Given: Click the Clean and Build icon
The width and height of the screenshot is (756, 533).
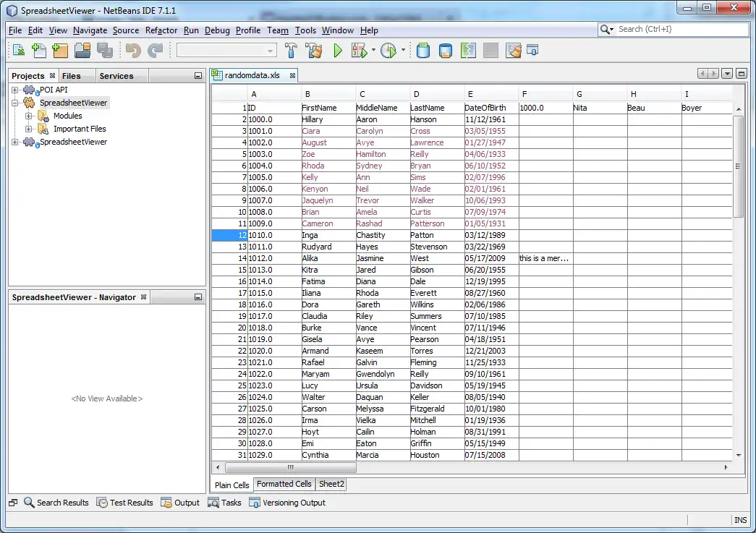Looking at the screenshot, I should coord(314,51).
